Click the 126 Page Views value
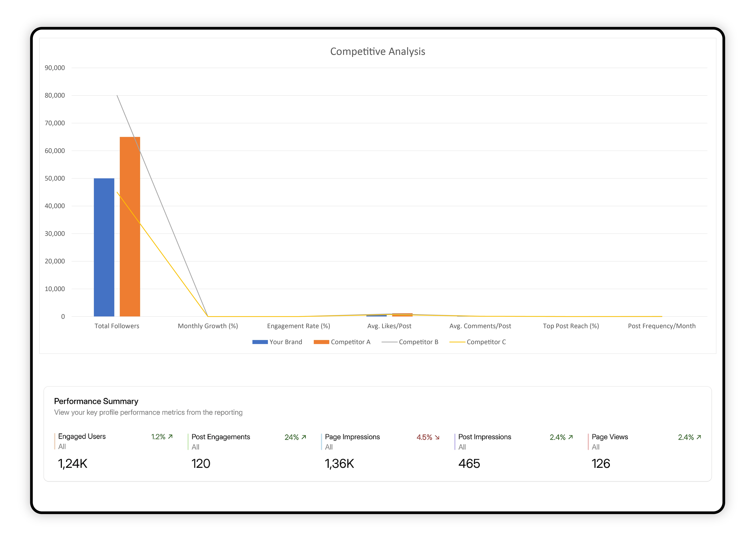The image size is (756, 541). click(600, 464)
